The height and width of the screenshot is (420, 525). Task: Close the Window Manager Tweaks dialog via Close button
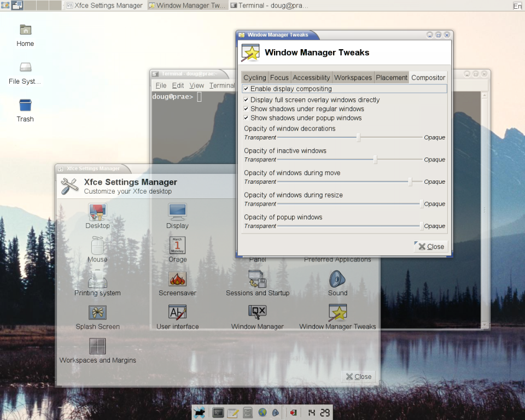pos(431,247)
